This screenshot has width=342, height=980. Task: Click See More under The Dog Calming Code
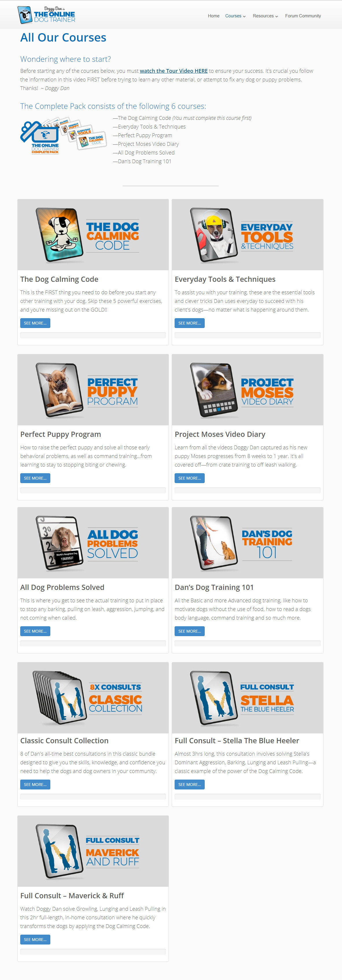(x=35, y=323)
